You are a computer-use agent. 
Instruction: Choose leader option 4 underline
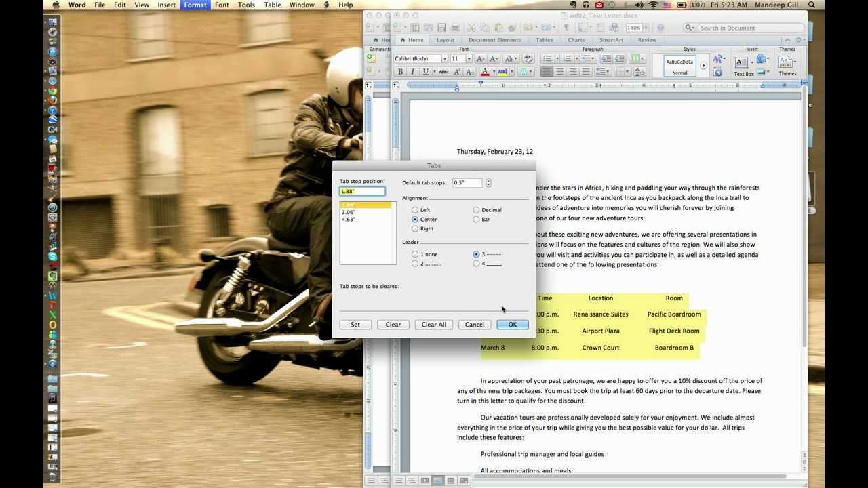(476, 264)
